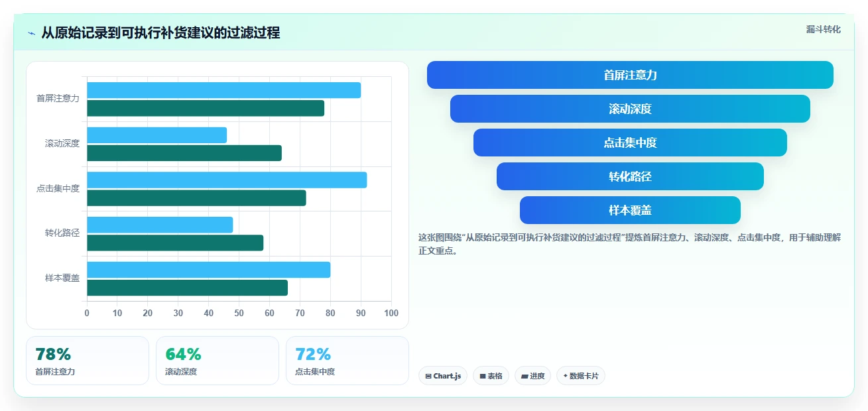Select the 转化路径 funnel stage
868x411 pixels.
pos(630,176)
